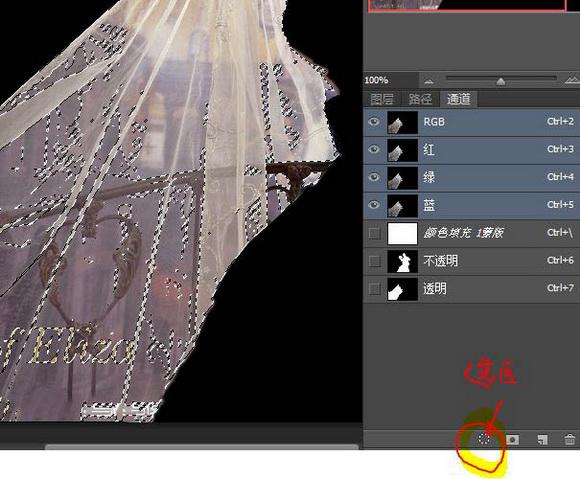
Task: Save selection as channel icon
Action: [x=512, y=440]
